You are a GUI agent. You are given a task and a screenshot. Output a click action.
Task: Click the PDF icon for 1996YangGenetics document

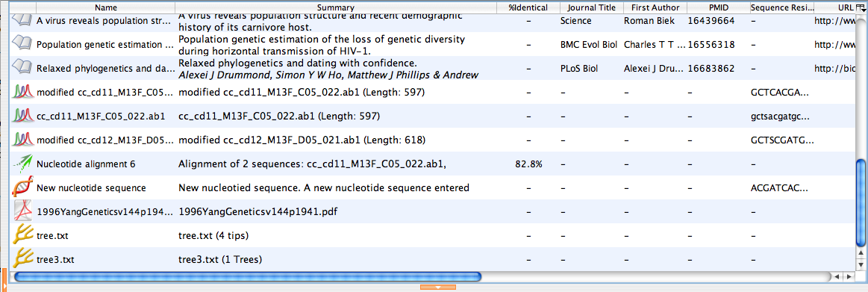(22, 211)
